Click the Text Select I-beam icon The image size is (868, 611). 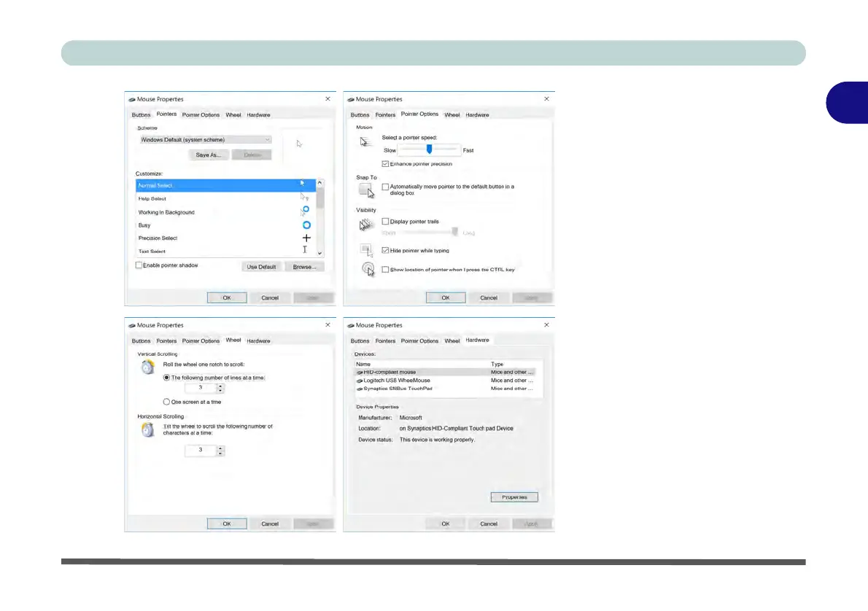click(304, 249)
